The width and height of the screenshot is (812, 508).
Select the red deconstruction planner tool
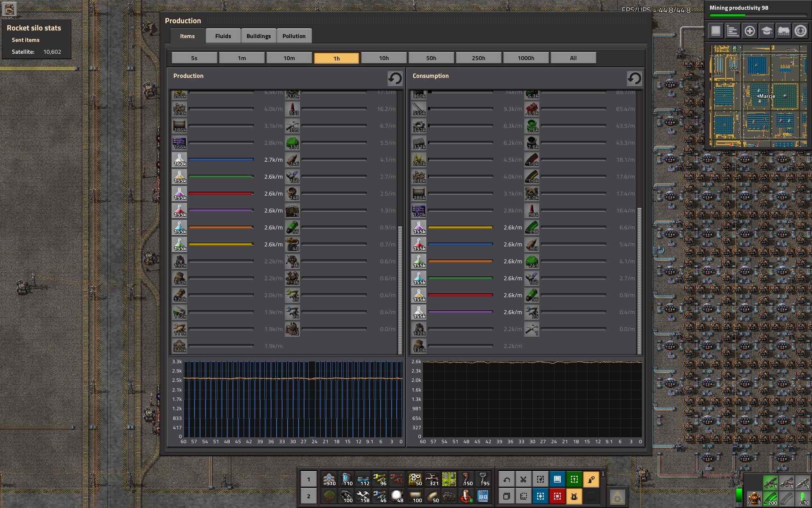(557, 496)
